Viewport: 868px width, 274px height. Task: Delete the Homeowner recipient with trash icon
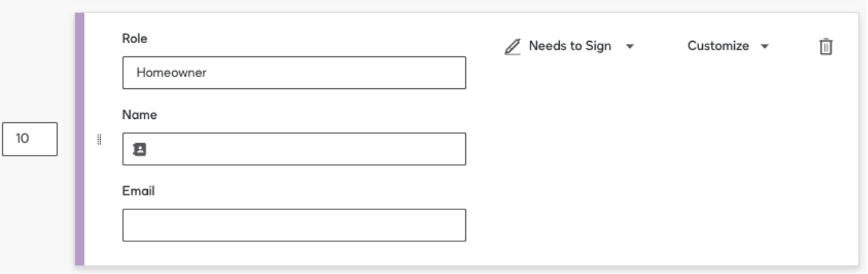[825, 47]
